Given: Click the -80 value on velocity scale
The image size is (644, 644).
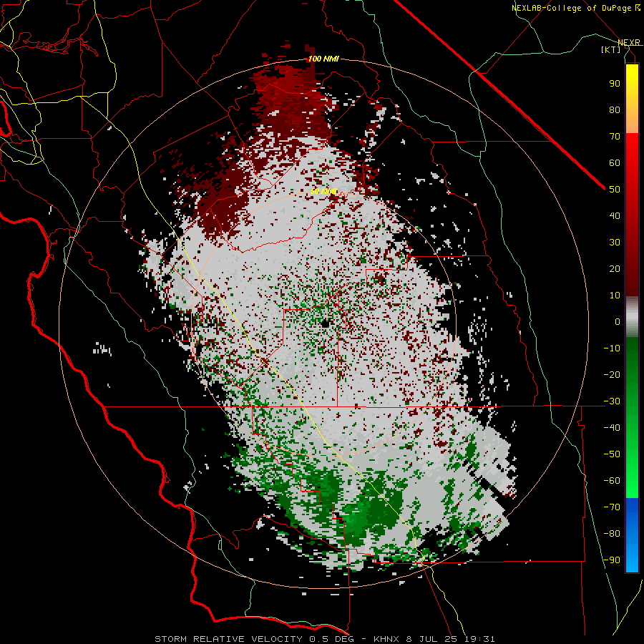Looking at the screenshot, I should 612,534.
